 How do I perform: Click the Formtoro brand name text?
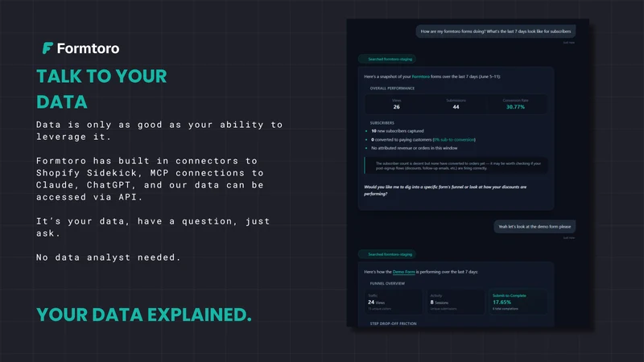click(x=88, y=48)
